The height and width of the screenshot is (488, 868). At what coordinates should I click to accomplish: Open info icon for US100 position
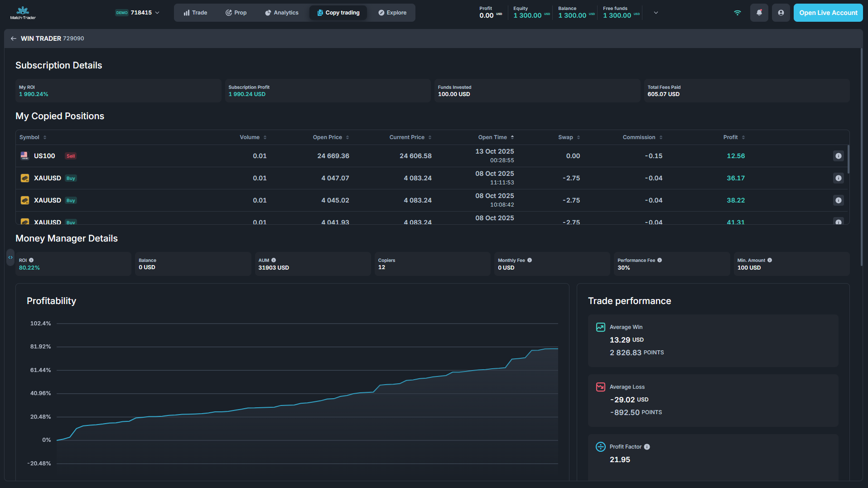838,156
